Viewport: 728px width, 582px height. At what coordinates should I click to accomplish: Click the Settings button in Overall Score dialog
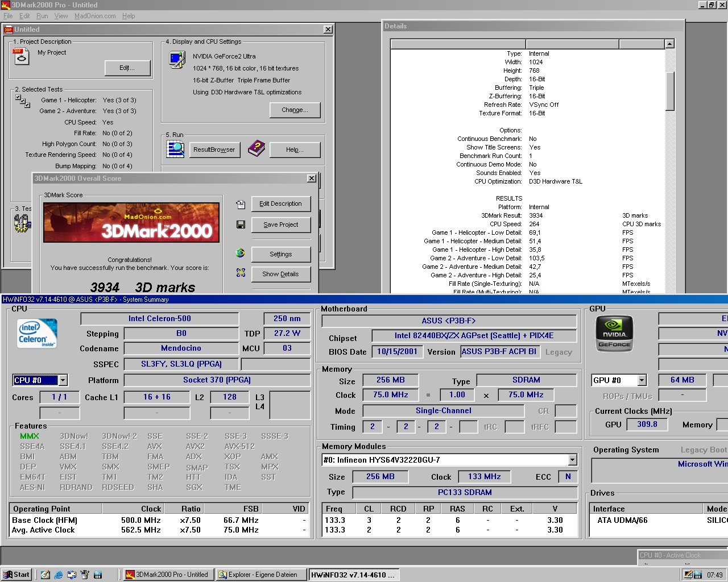coord(281,255)
